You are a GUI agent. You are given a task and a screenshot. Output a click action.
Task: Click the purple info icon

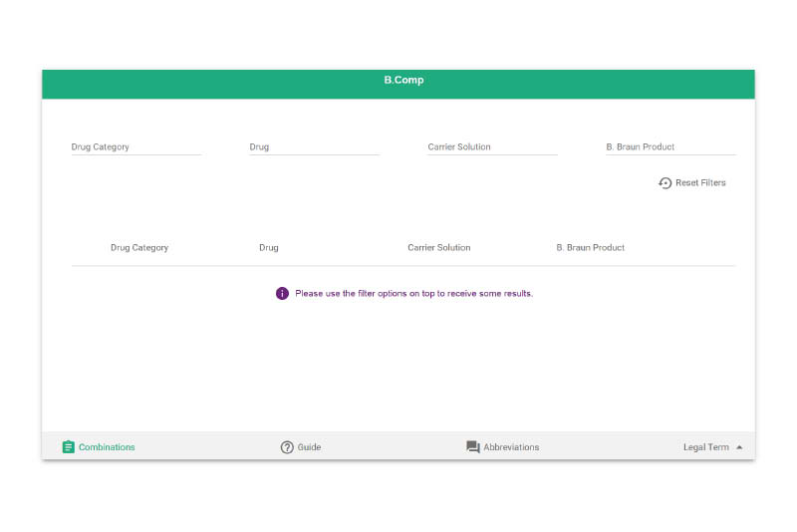282,293
